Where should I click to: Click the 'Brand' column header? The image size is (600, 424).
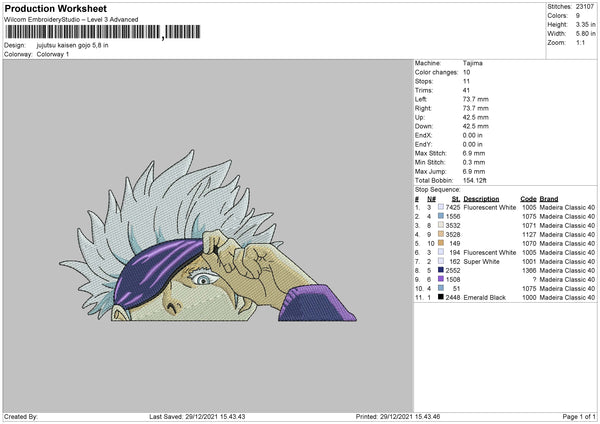549,199
